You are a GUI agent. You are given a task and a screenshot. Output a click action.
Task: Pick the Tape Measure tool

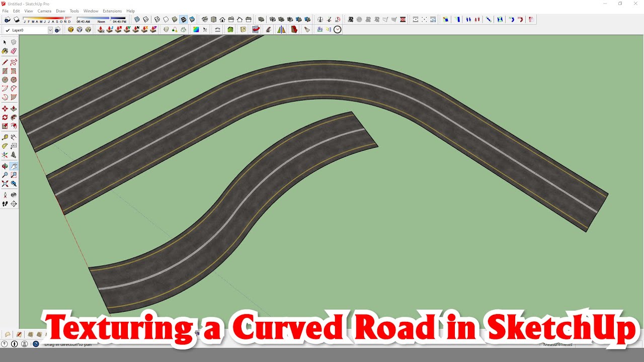5,137
